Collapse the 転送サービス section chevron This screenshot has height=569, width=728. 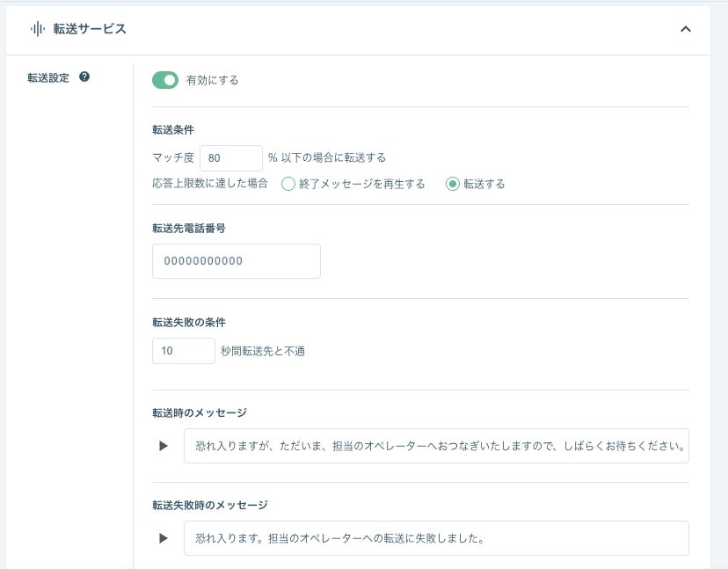(686, 29)
